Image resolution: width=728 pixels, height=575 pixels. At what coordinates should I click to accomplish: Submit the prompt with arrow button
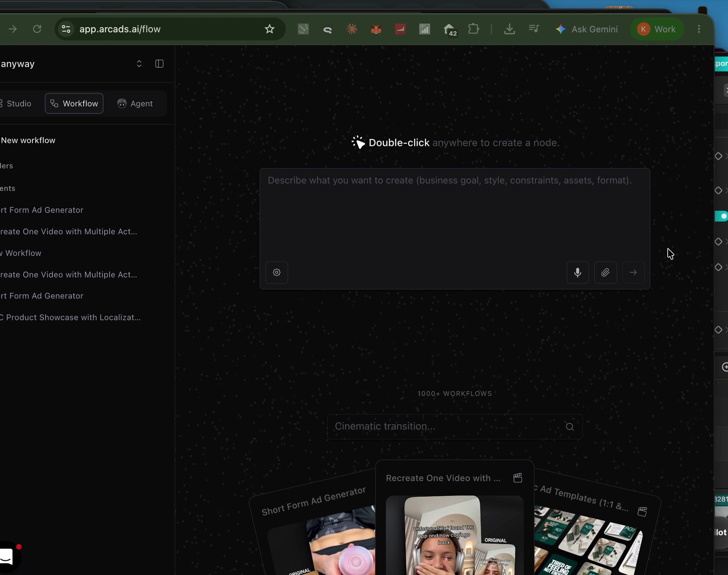pos(633,272)
